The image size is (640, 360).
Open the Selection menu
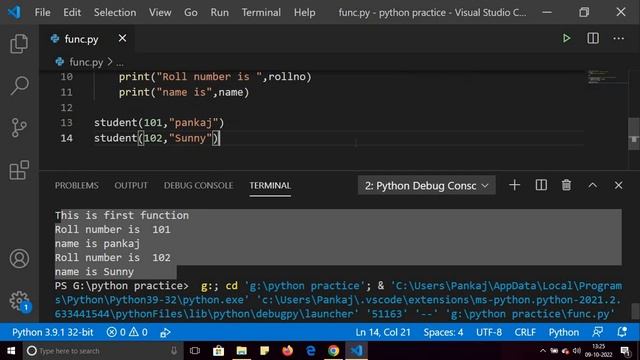tap(115, 12)
